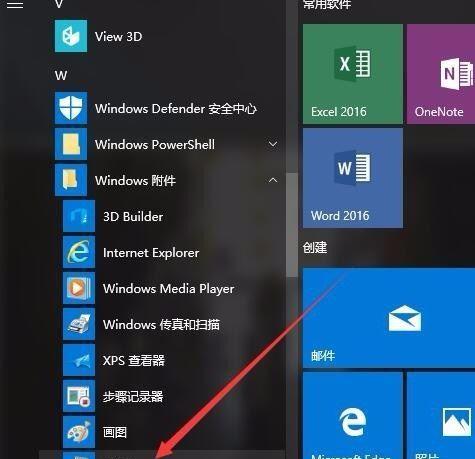
Task: Click the Windows Defender shield icon
Action: [x=71, y=108]
